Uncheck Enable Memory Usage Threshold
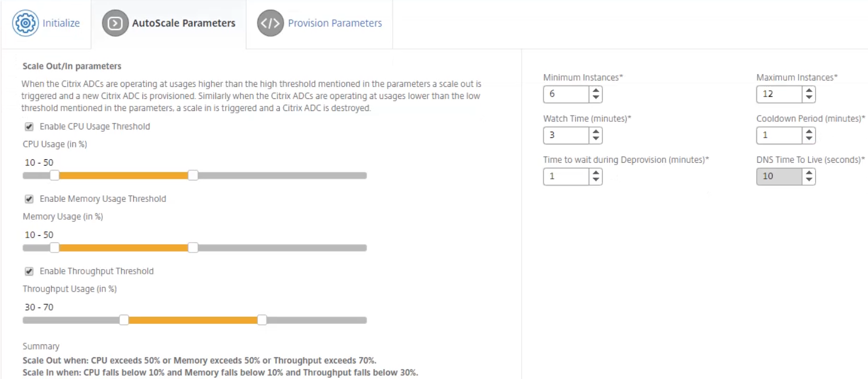The image size is (868, 379). 29,199
